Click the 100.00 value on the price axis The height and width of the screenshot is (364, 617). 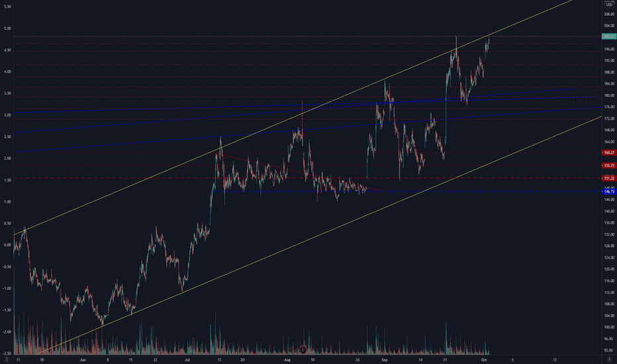(x=609, y=327)
